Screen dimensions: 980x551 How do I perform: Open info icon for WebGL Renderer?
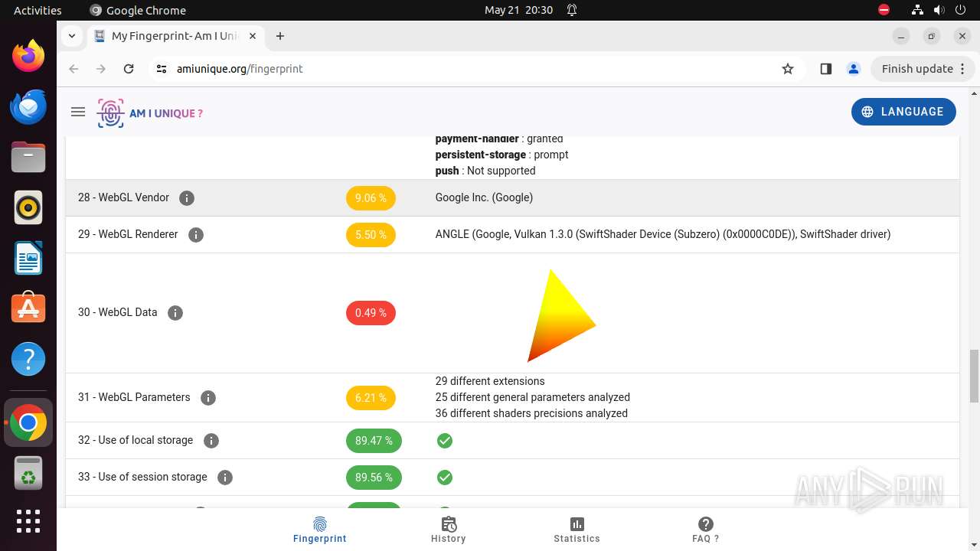(x=196, y=235)
